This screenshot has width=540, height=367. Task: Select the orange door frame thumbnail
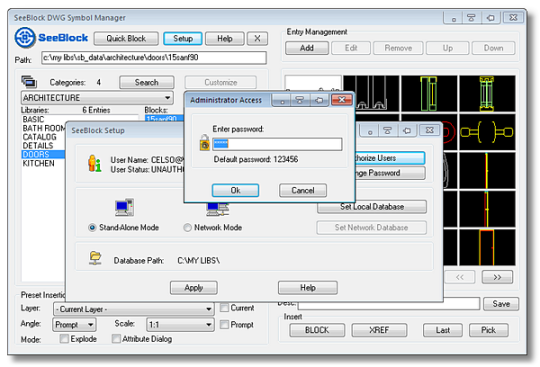pyautogui.click(x=487, y=247)
